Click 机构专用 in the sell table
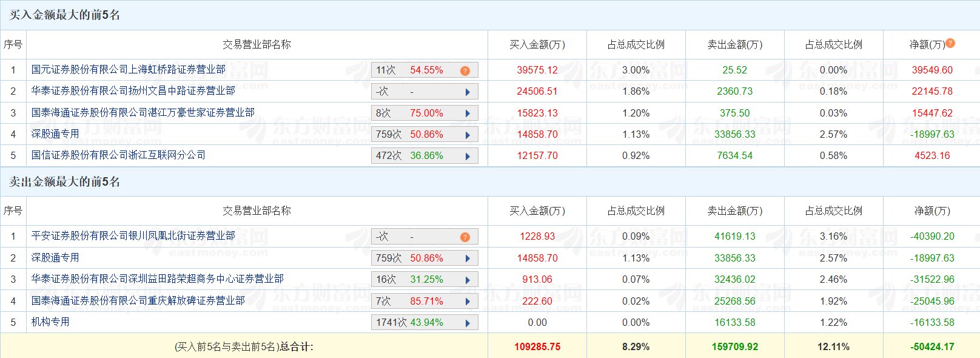This screenshot has height=358, width=980. point(50,322)
